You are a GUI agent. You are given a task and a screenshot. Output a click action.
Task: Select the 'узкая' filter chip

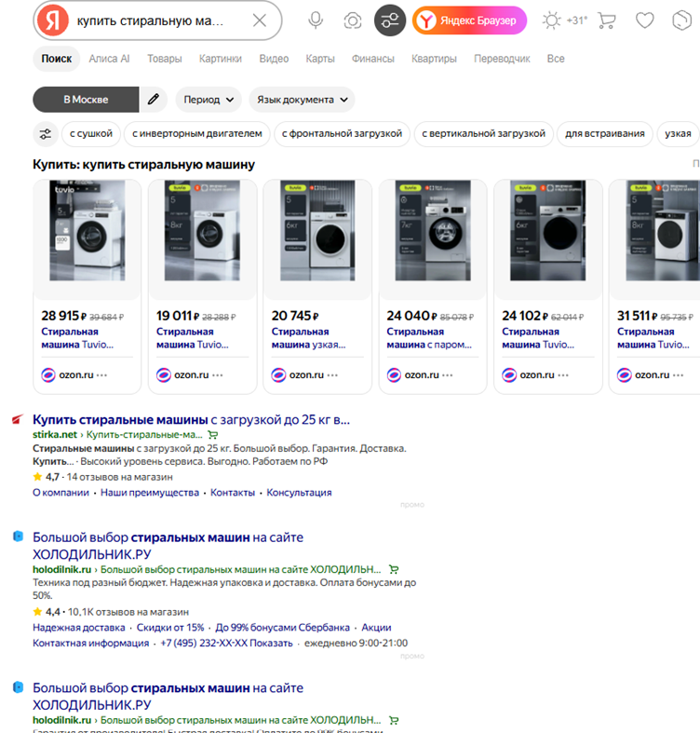678,134
